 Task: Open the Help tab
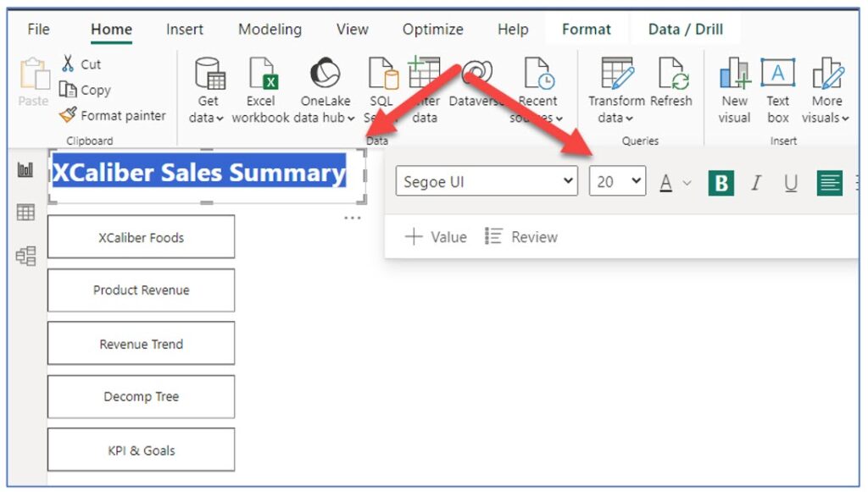click(x=513, y=30)
